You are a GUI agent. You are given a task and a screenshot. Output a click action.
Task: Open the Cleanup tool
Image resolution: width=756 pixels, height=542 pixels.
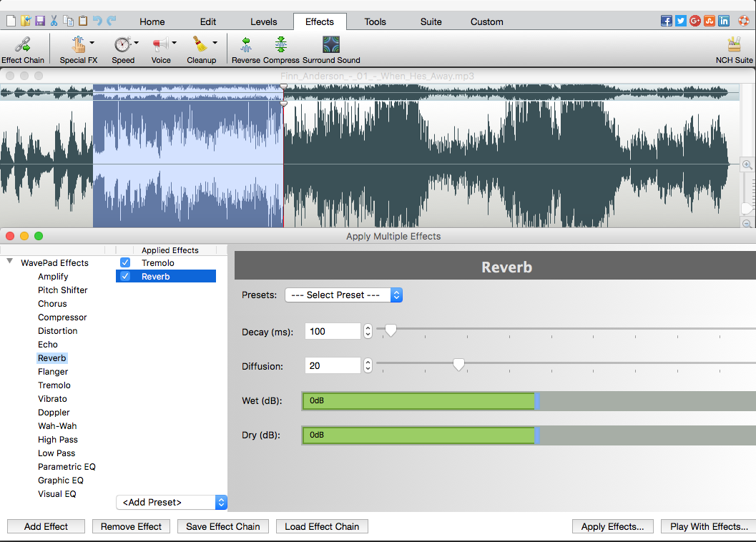point(200,49)
